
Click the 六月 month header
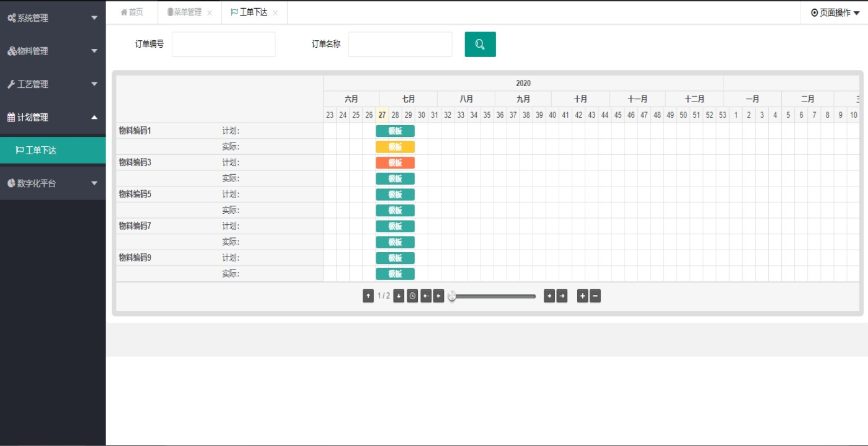coord(352,99)
